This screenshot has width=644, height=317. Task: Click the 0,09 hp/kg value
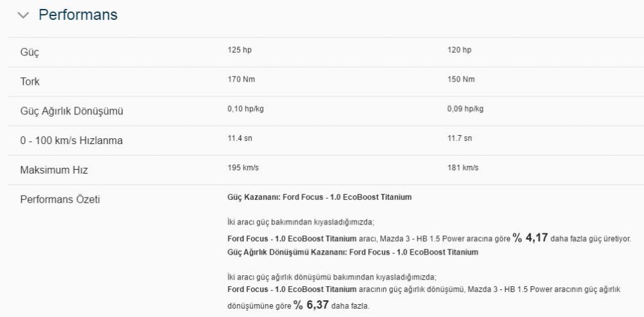(x=466, y=109)
